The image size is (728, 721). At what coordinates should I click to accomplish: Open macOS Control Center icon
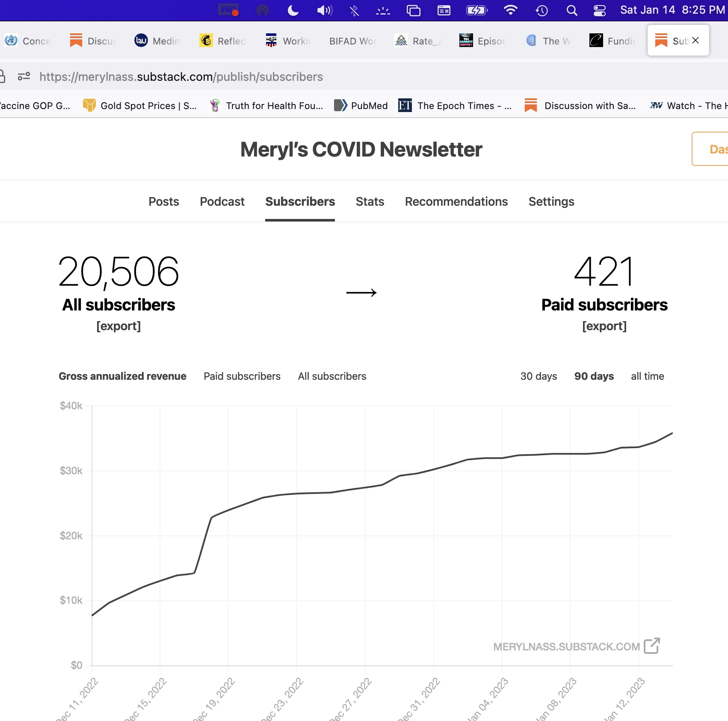[x=599, y=10]
